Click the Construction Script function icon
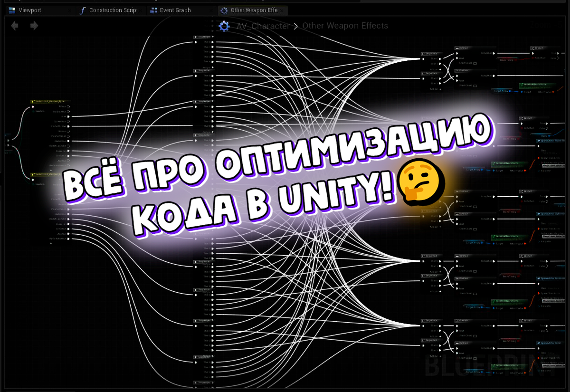Viewport: 570px width, 392px height. pyautogui.click(x=82, y=10)
